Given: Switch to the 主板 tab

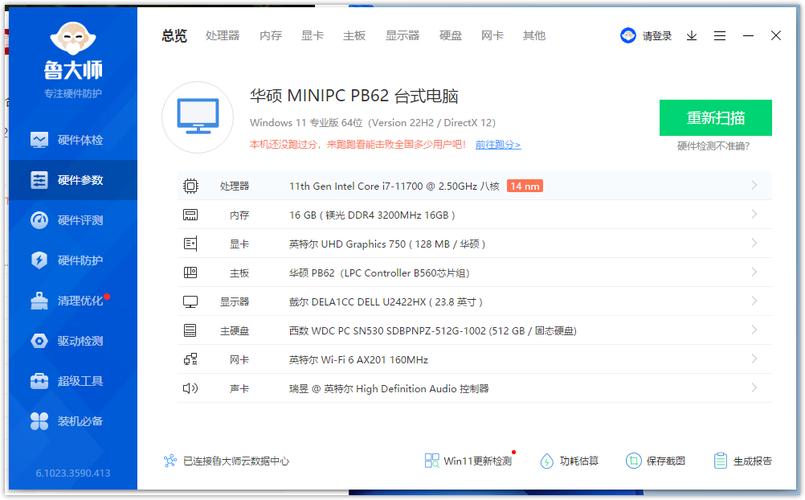Looking at the screenshot, I should (354, 35).
